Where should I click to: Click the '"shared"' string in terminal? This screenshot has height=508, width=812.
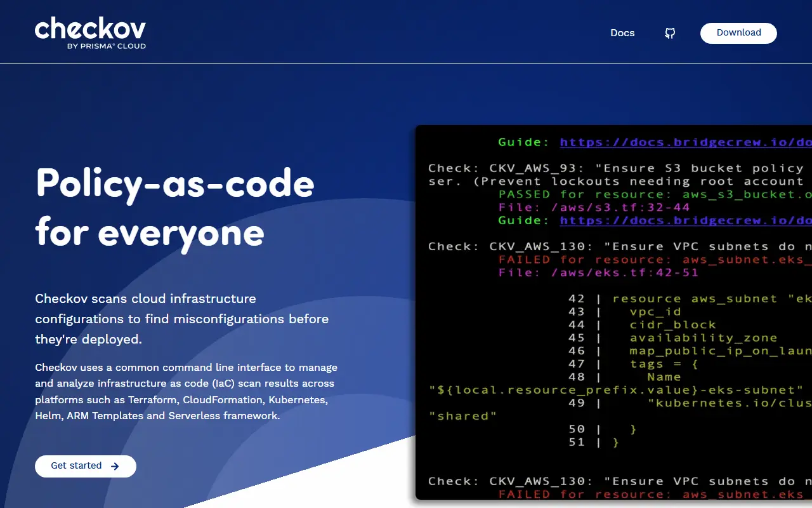coord(463,416)
